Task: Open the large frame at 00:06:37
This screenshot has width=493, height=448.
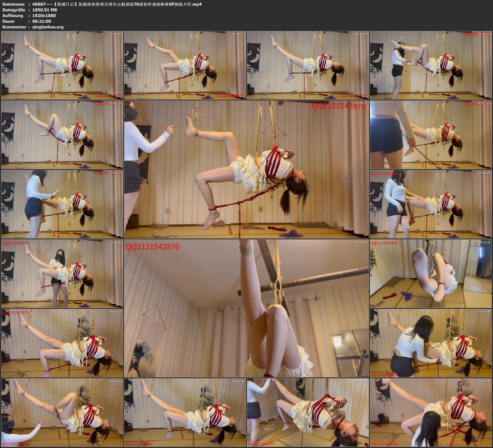Action: (246, 169)
